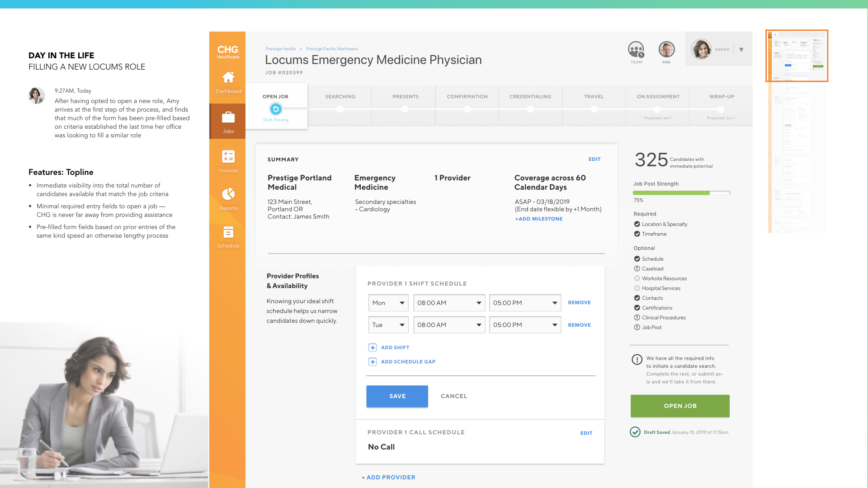Open the Reports pie chart icon

[228, 194]
